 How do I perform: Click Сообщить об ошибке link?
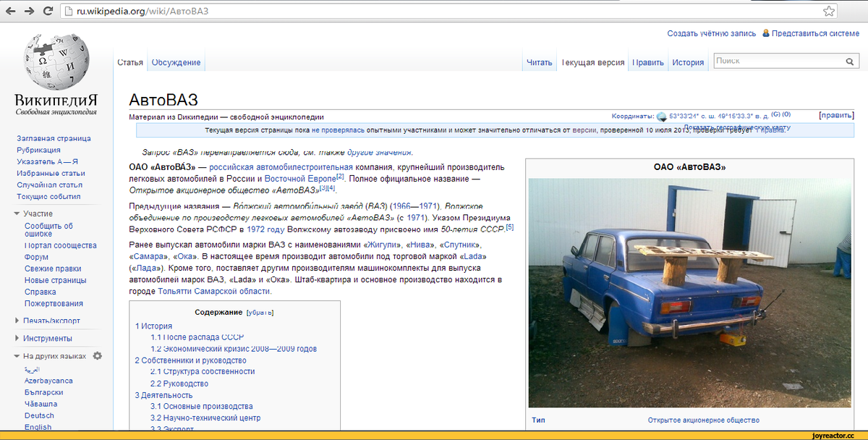(x=48, y=230)
